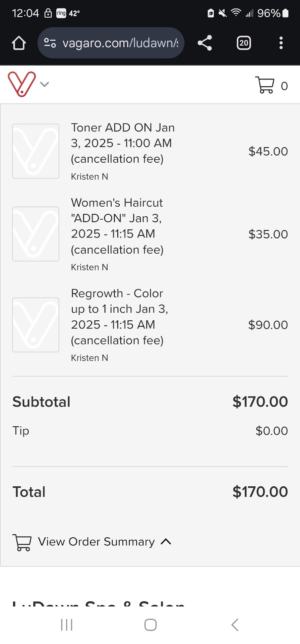Select the Regrowth Color cancellation fee entry
300x644 pixels.
[119, 317]
